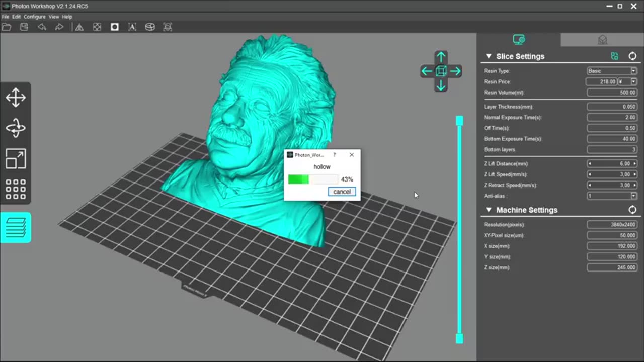Viewport: 644px width, 362px height.
Task: Decrease Z Retract Speed with left arrow
Action: (590, 185)
